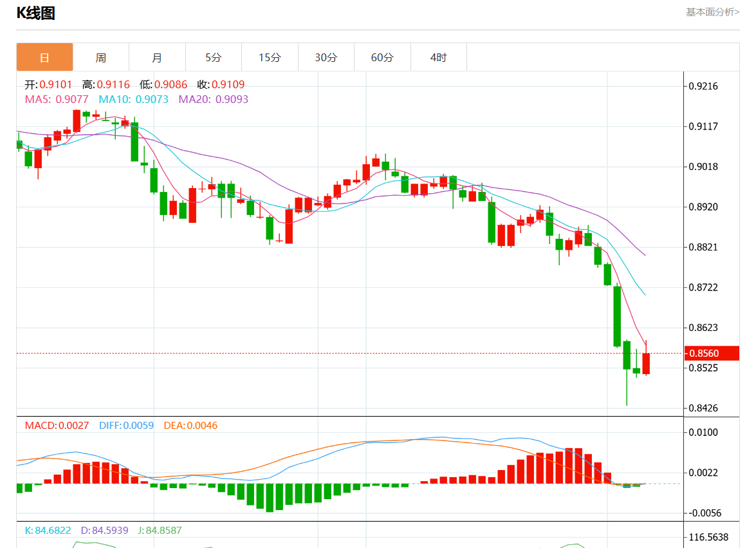The image size is (756, 548).
Task: Open the 基本面分析> link
Action: (713, 12)
